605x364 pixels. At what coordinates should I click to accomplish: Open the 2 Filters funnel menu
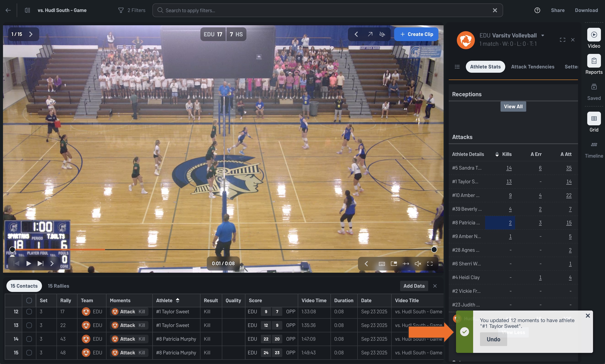[132, 10]
